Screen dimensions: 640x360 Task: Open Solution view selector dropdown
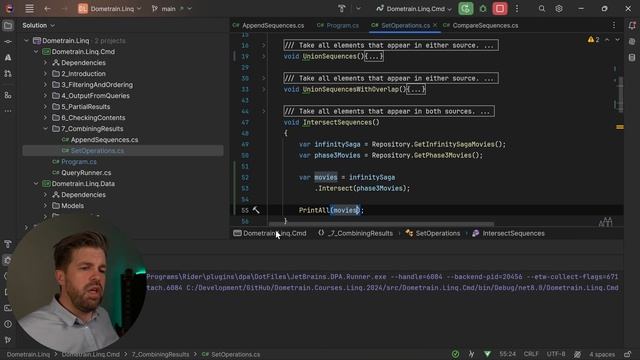coord(38,25)
